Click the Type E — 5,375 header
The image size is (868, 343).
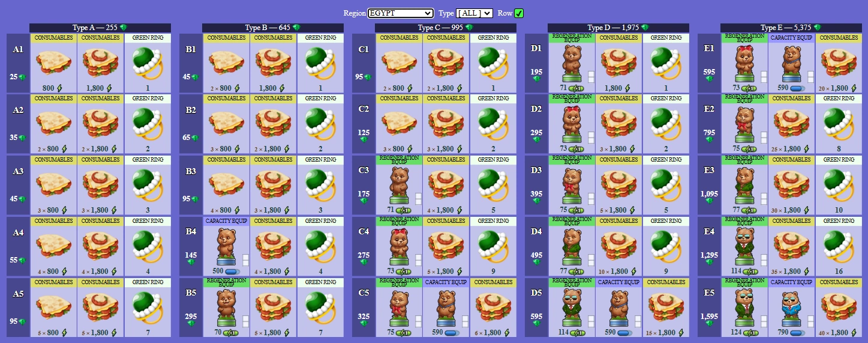click(791, 28)
